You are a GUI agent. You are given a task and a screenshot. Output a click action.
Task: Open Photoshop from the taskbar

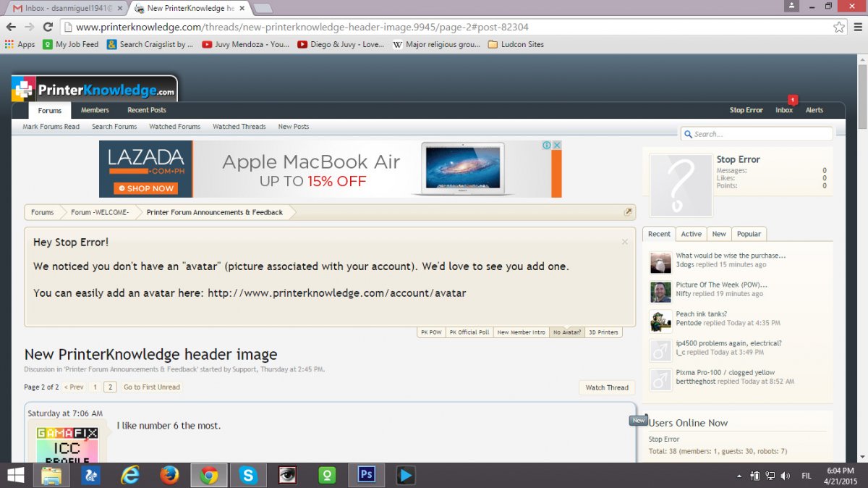(x=367, y=475)
